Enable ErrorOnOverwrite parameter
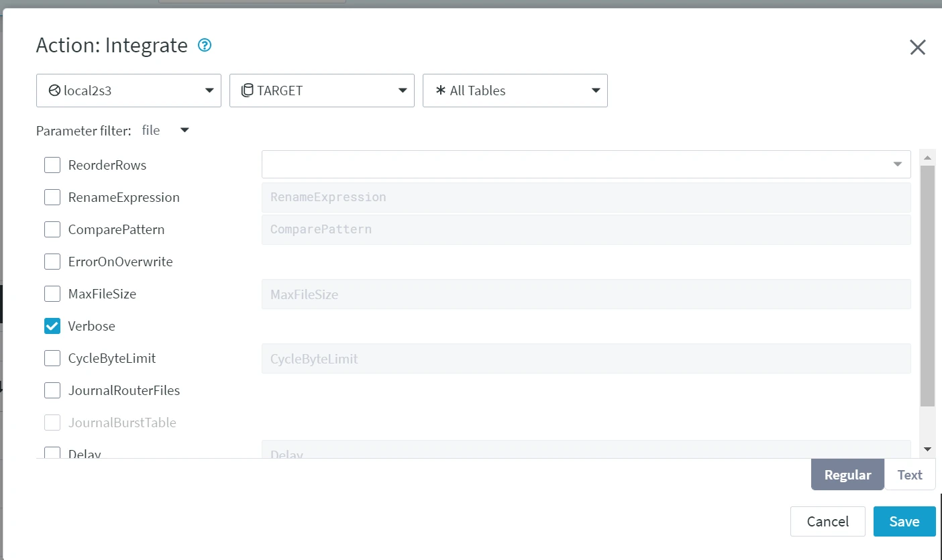Viewport: 942px width, 560px height. click(x=52, y=262)
